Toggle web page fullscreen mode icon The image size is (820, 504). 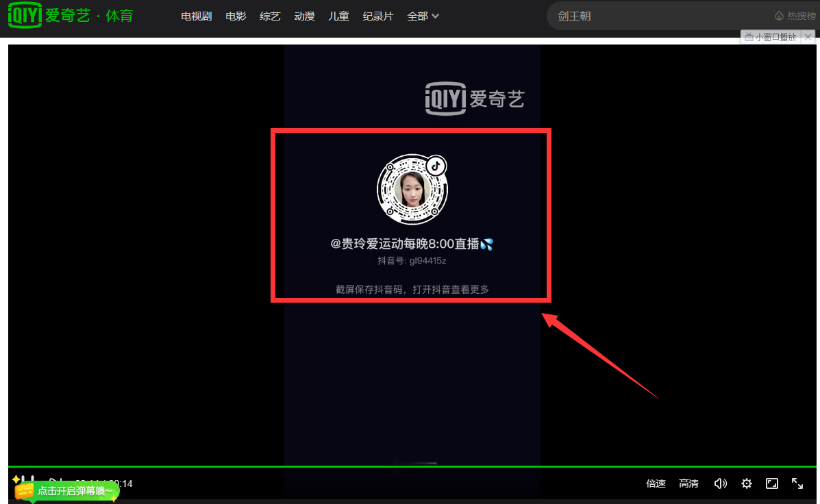tap(772, 483)
